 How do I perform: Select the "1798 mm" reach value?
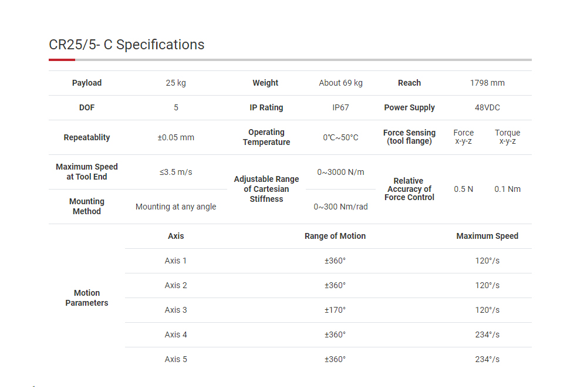[487, 83]
